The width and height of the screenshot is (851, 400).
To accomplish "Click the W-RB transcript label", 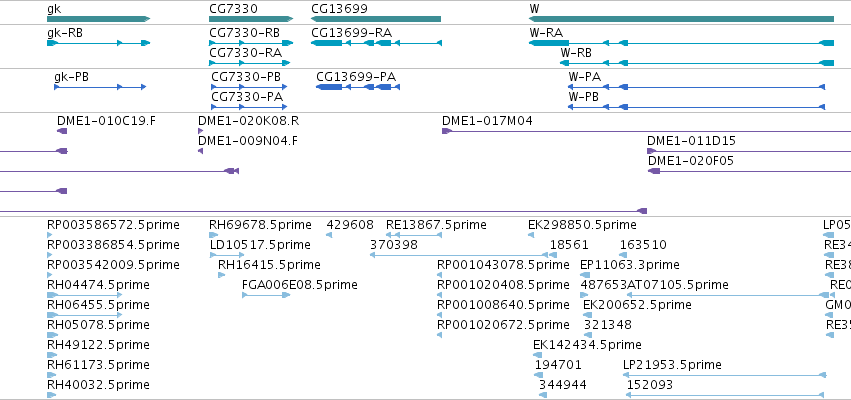I will [x=576, y=53].
